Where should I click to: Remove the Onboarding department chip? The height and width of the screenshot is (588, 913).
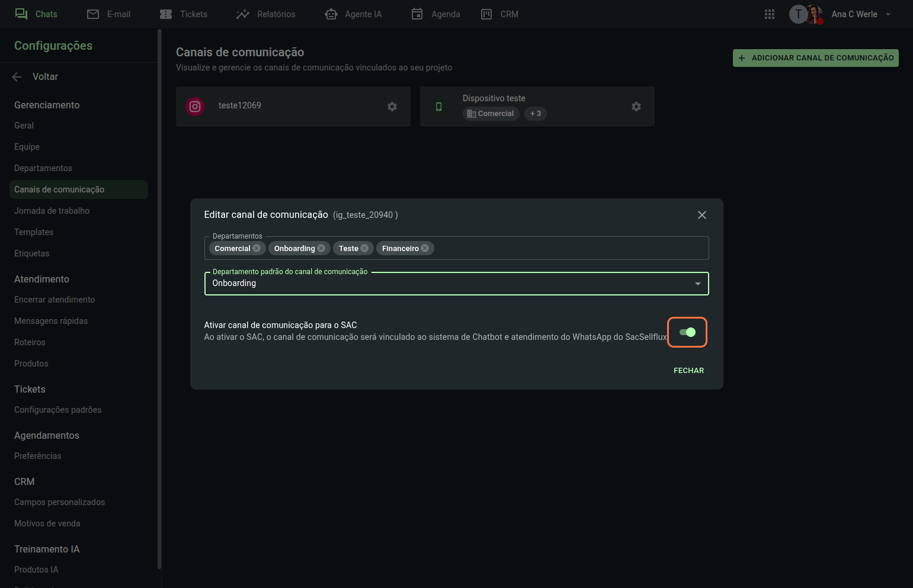(321, 248)
